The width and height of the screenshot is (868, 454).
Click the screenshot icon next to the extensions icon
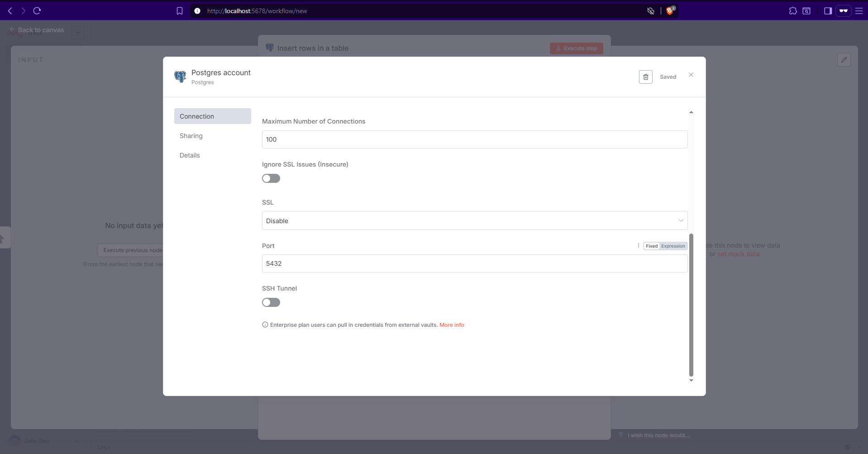point(806,11)
